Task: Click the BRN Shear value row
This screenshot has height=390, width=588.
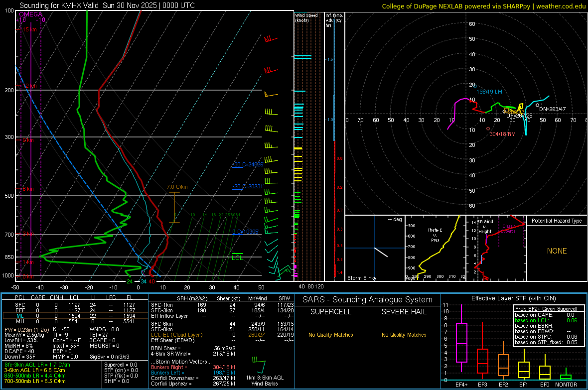Action: click(193, 348)
